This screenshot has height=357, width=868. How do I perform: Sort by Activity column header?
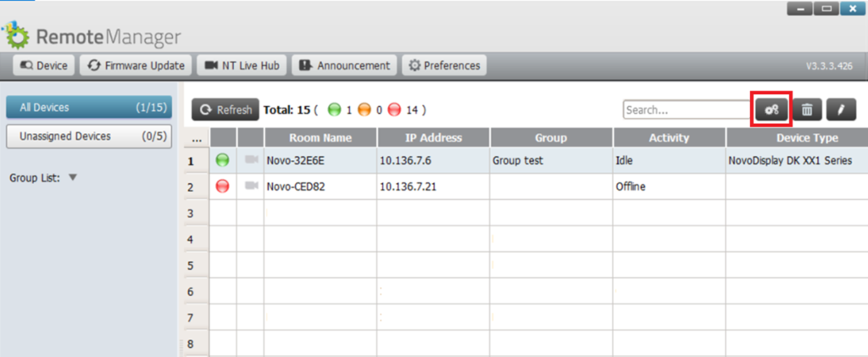(670, 138)
